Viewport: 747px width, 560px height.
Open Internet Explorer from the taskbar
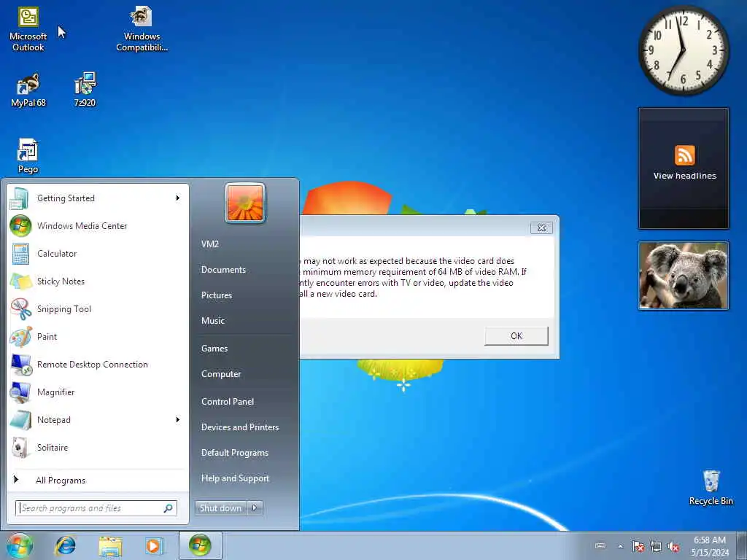[x=65, y=545]
